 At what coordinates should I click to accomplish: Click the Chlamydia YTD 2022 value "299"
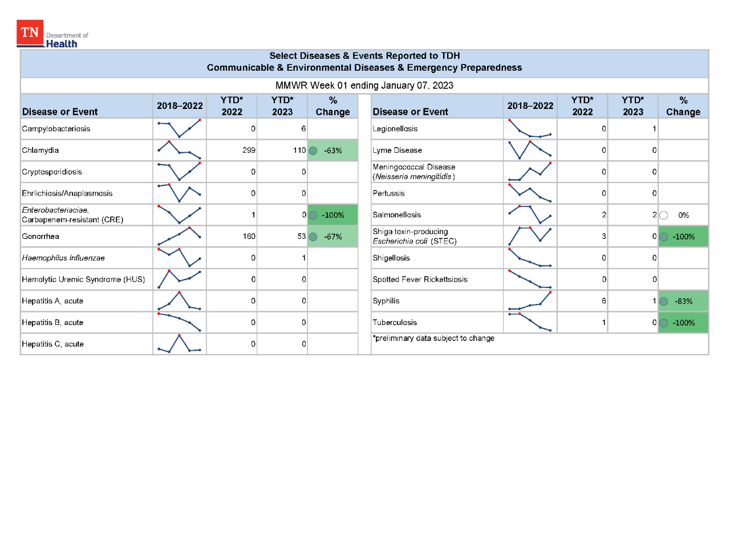point(249,151)
